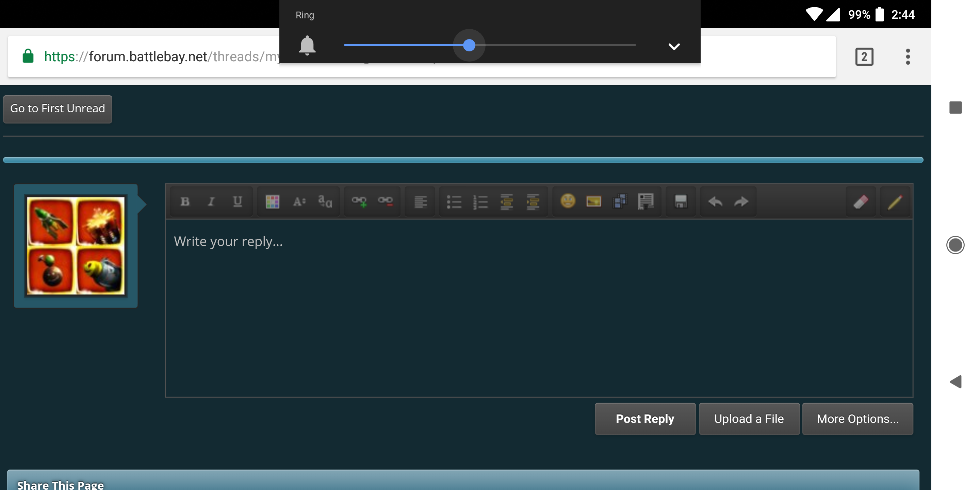Click the Go to First Unread button
This screenshot has width=980, height=490.
(57, 108)
